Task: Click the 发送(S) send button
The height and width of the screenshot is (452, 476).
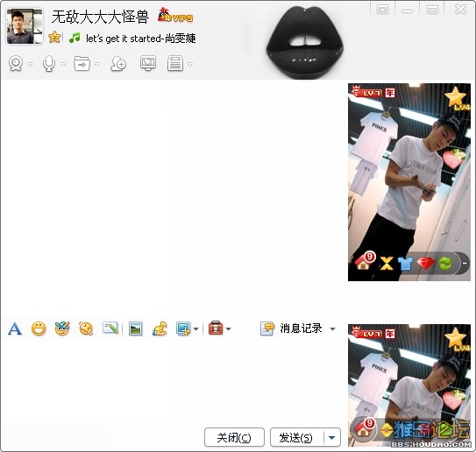Action: click(x=297, y=437)
